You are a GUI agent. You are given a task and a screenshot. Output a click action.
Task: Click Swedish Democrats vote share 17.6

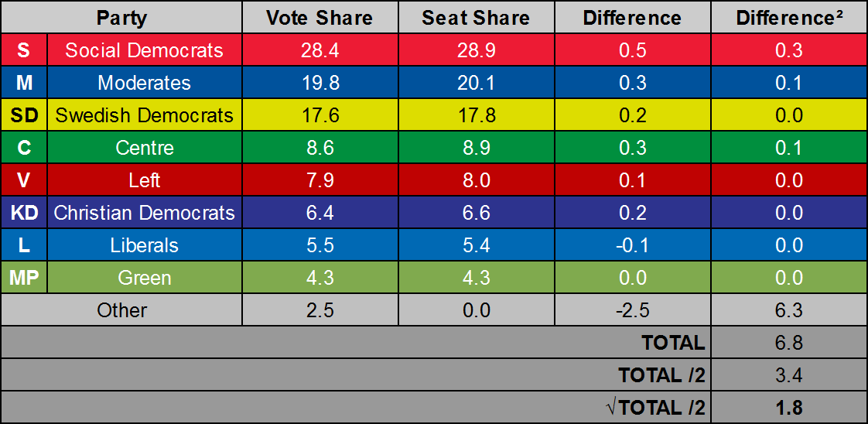[319, 115]
